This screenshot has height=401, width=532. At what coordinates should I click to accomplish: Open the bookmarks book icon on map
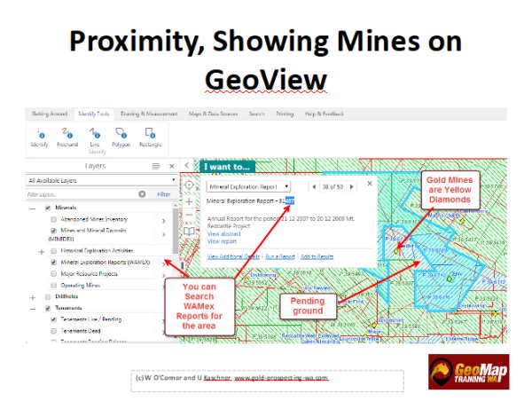(189, 232)
